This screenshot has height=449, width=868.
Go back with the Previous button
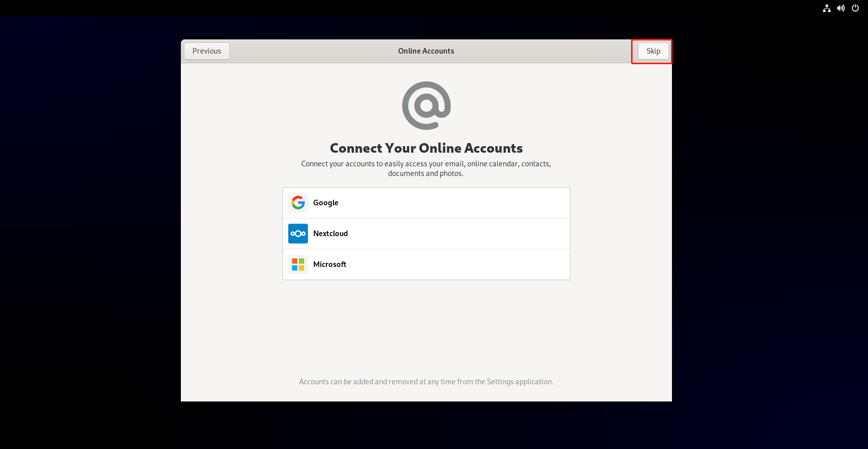click(x=207, y=51)
